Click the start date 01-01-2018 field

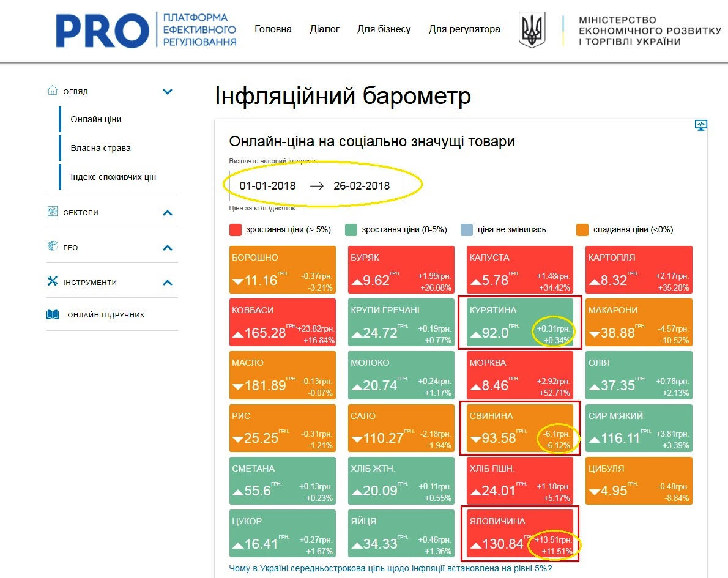coord(267,186)
